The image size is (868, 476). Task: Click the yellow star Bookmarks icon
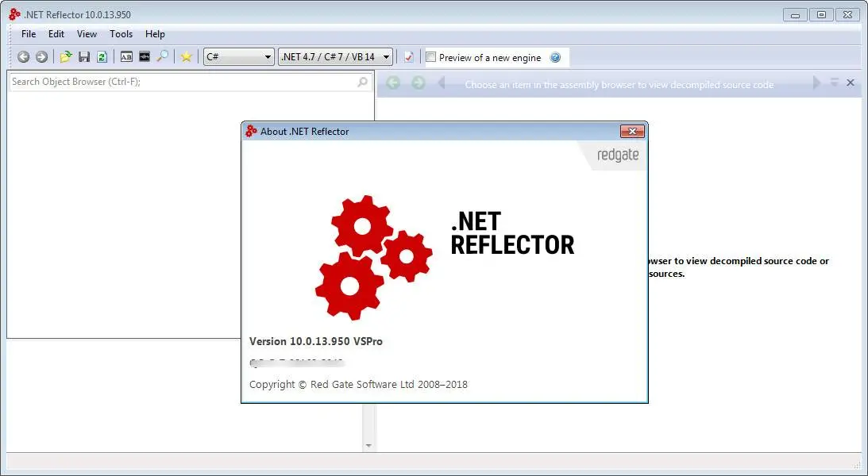[187, 57]
